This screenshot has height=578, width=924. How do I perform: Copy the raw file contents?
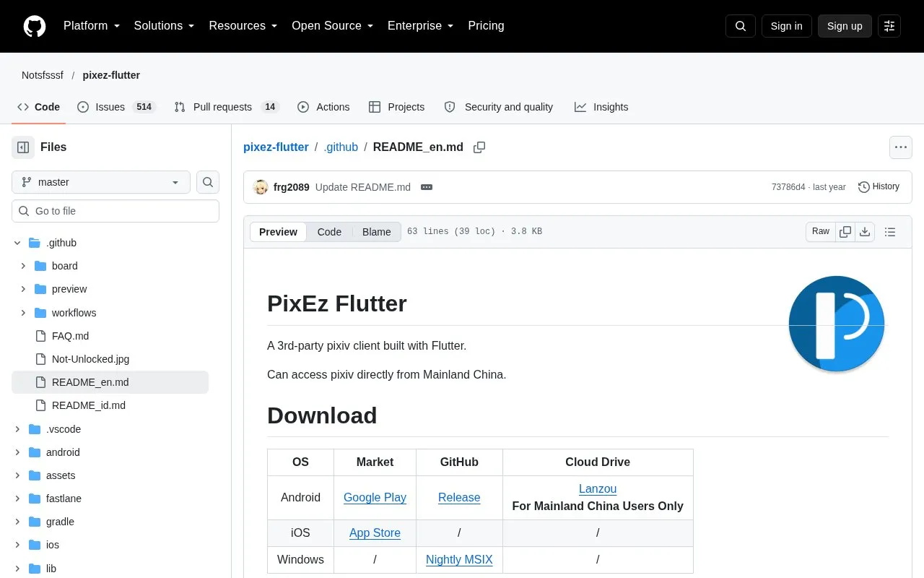(845, 232)
